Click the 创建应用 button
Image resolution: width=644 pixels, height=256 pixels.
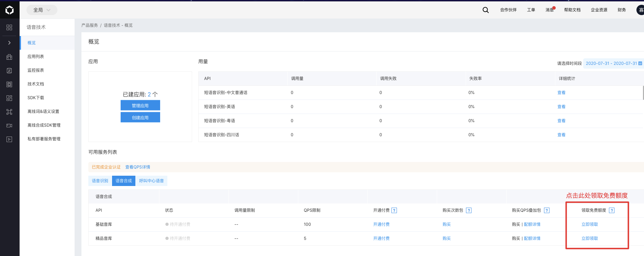140,117
